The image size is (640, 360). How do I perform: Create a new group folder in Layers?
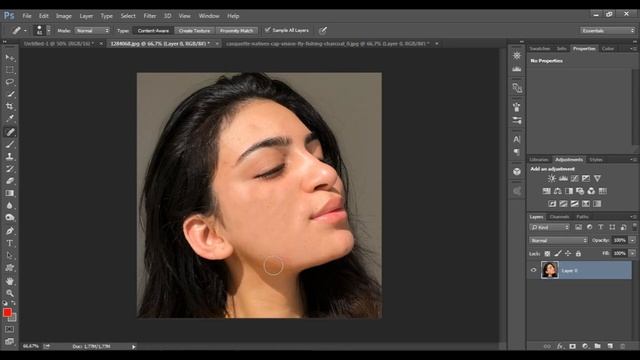pyautogui.click(x=598, y=346)
